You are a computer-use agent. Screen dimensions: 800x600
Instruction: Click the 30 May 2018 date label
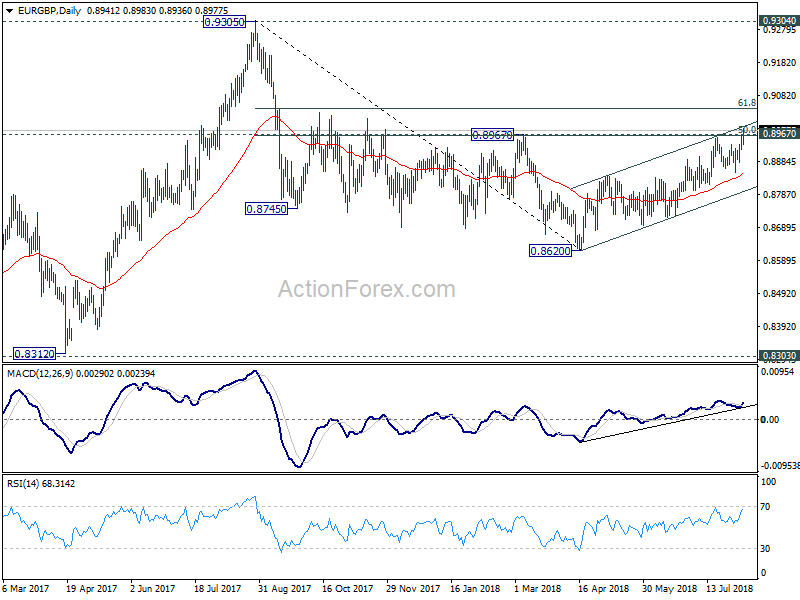click(669, 588)
